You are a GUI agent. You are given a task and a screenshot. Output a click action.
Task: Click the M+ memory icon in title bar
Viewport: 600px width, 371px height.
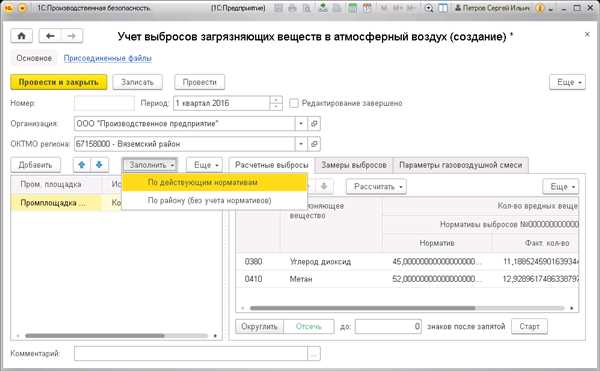398,8
